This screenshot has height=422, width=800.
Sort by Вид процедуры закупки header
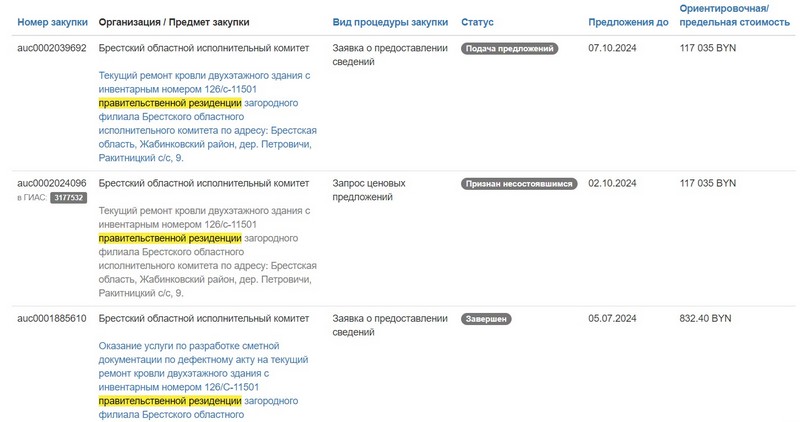coord(390,22)
